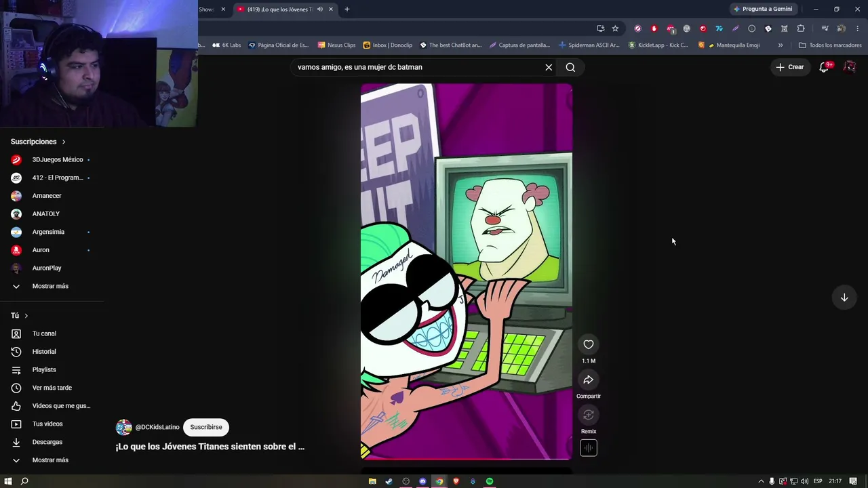
Task: Open the Spiderman ASCII Ar... bookmark
Action: pos(589,45)
